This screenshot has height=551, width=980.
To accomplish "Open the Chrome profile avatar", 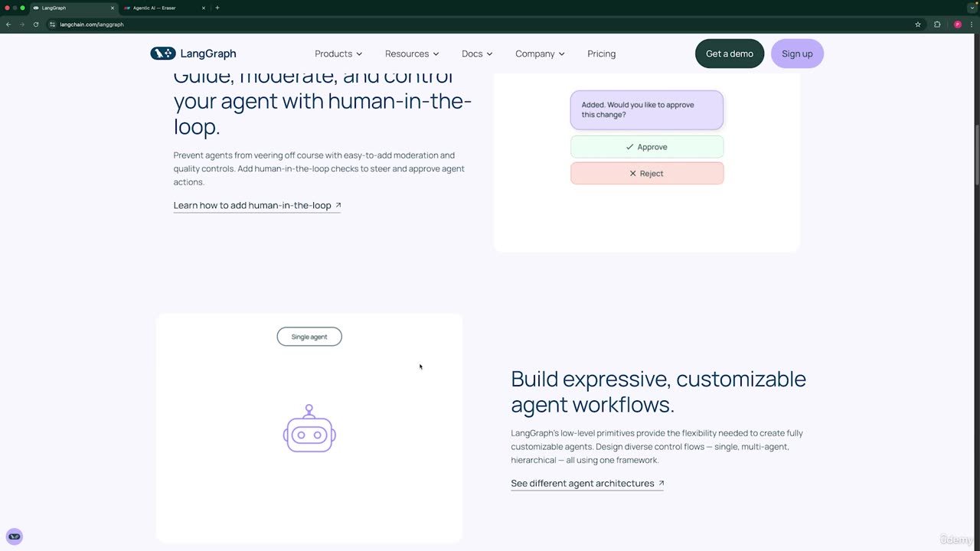I will coord(957,24).
